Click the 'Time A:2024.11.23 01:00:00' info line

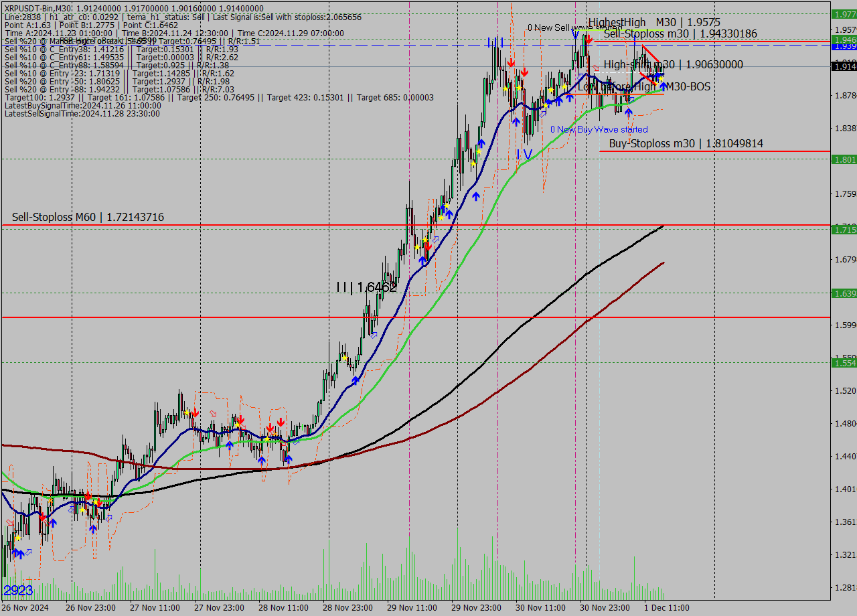tap(174, 33)
